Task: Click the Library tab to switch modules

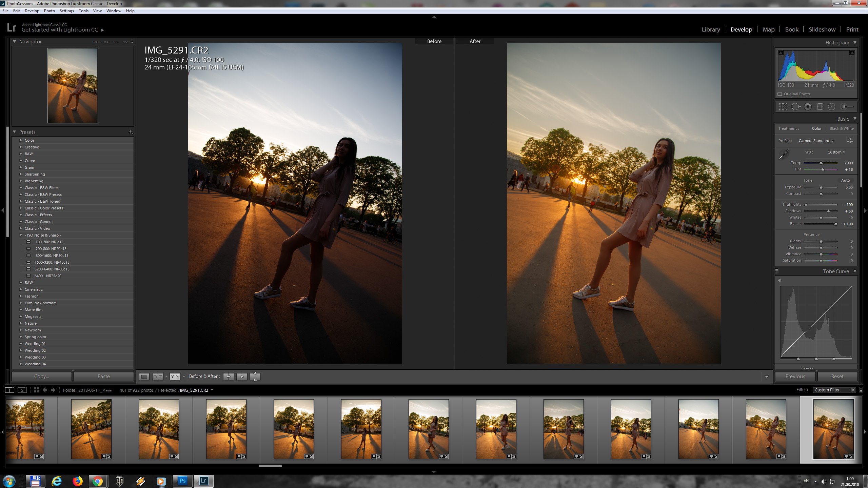Action: [711, 29]
